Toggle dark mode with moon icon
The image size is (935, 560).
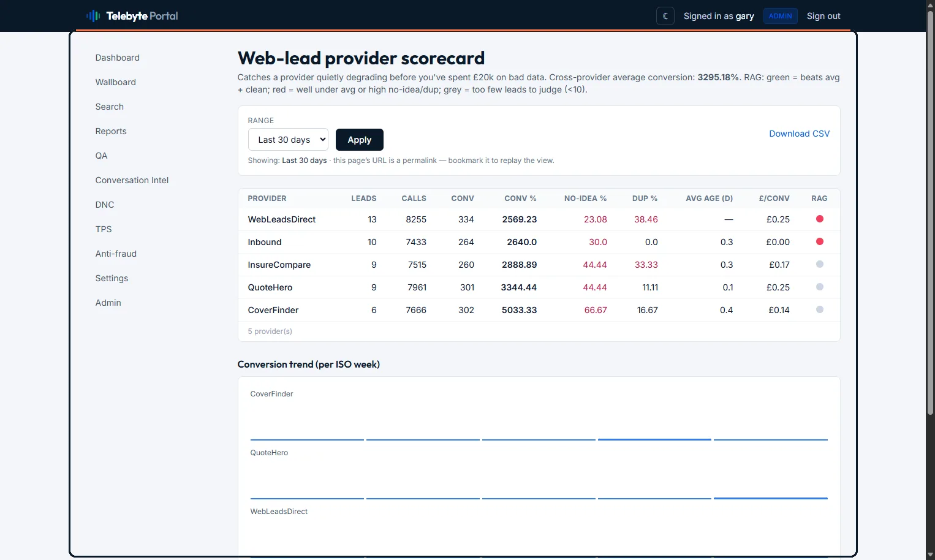pos(665,16)
